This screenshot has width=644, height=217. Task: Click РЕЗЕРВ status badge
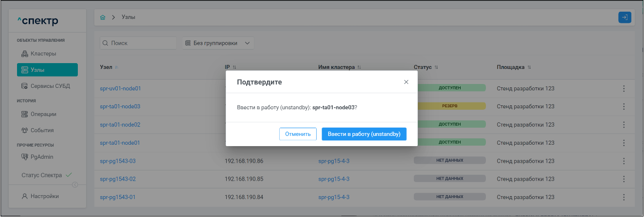point(449,106)
